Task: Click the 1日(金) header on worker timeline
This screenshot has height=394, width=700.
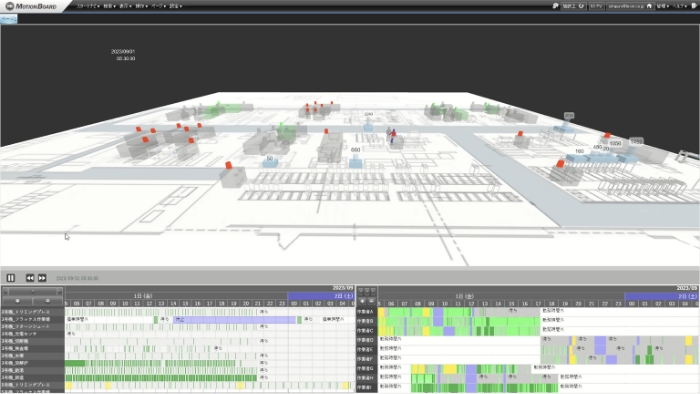Action: (x=464, y=296)
